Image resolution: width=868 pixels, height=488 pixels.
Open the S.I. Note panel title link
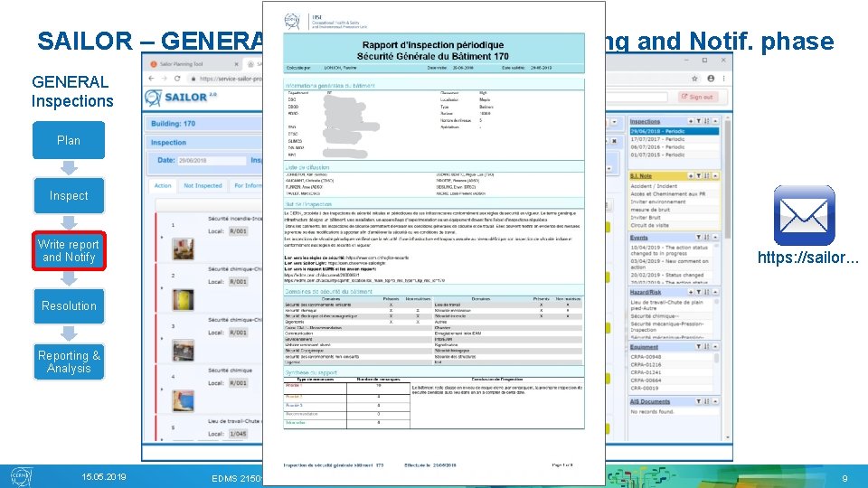coord(640,176)
